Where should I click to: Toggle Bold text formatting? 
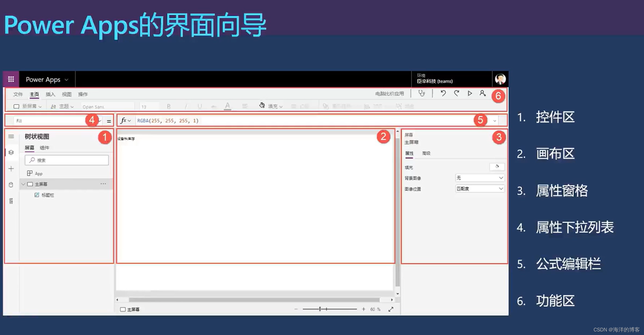click(169, 106)
